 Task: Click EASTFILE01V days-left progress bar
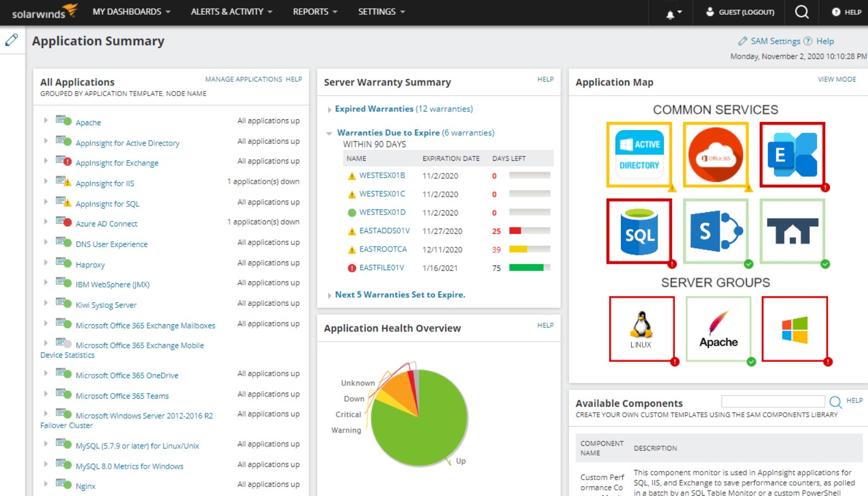[529, 267]
